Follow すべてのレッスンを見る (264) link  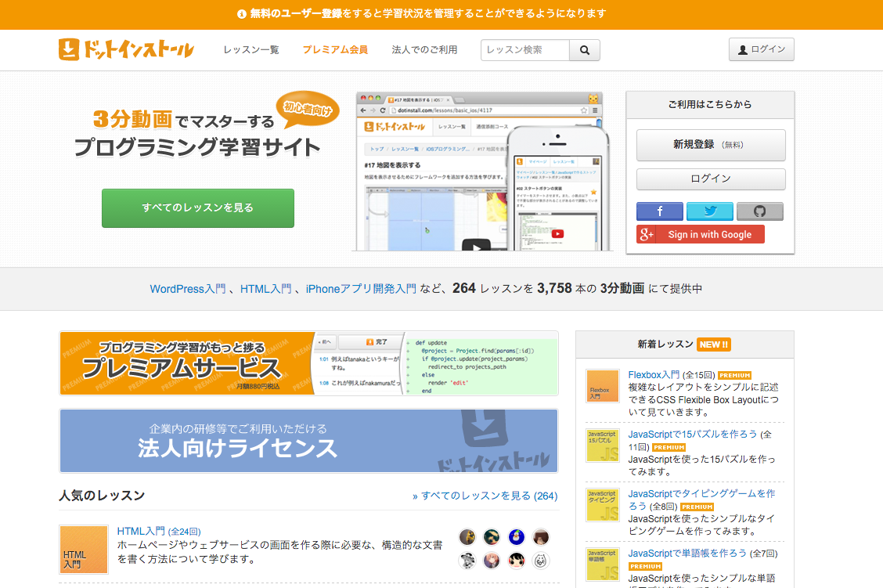pyautogui.click(x=485, y=496)
